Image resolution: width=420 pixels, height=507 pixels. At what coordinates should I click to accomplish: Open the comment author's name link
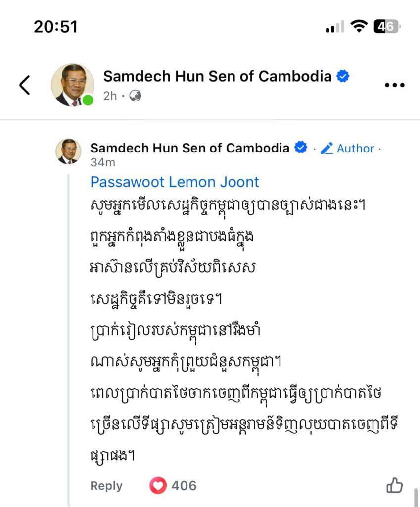click(189, 148)
